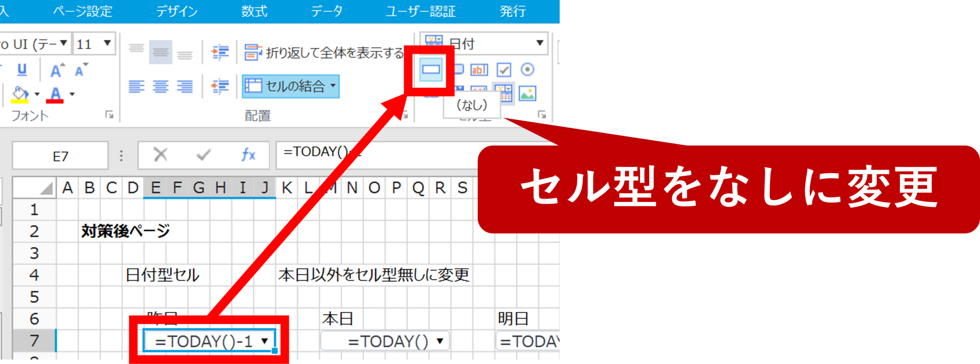Center align text horizontally

point(160,86)
